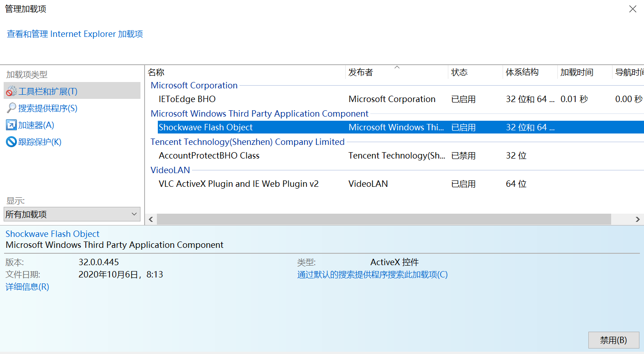This screenshot has height=354, width=644.
Task: Click the 跟踪保护 blocked-circle icon
Action: (x=10, y=142)
